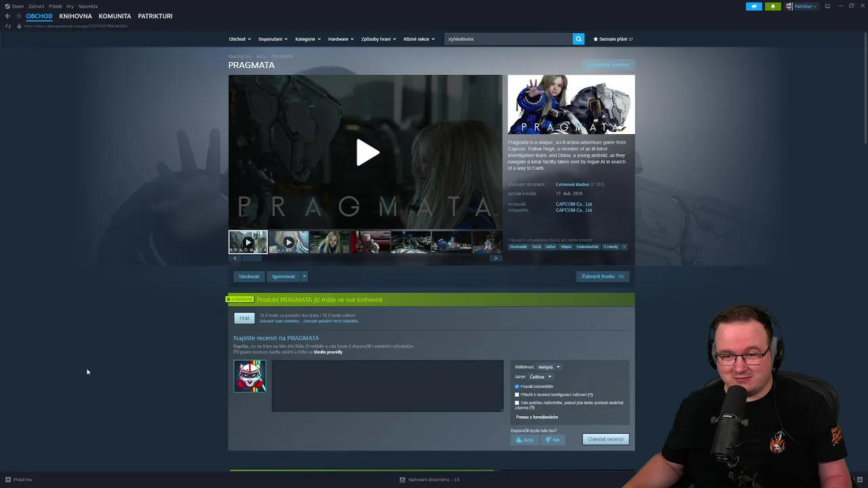This screenshot has height=488, width=868.
Task: Open the first CAPCOM Co., Ltd. developer link
Action: (x=574, y=204)
